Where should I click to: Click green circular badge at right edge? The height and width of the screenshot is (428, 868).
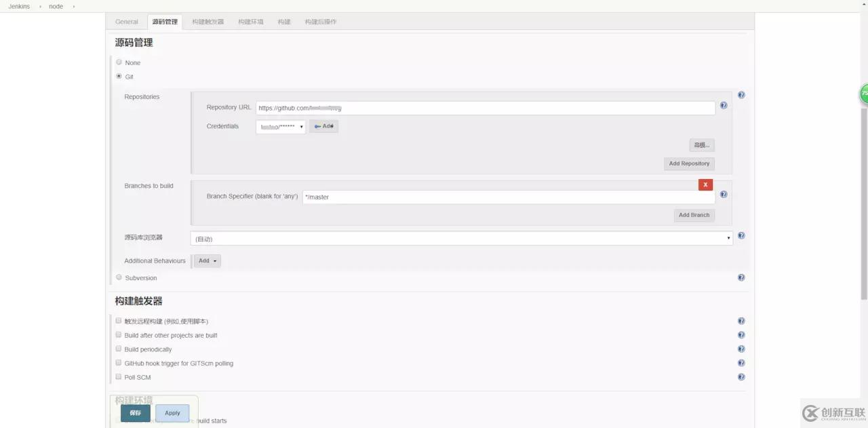tap(864, 94)
